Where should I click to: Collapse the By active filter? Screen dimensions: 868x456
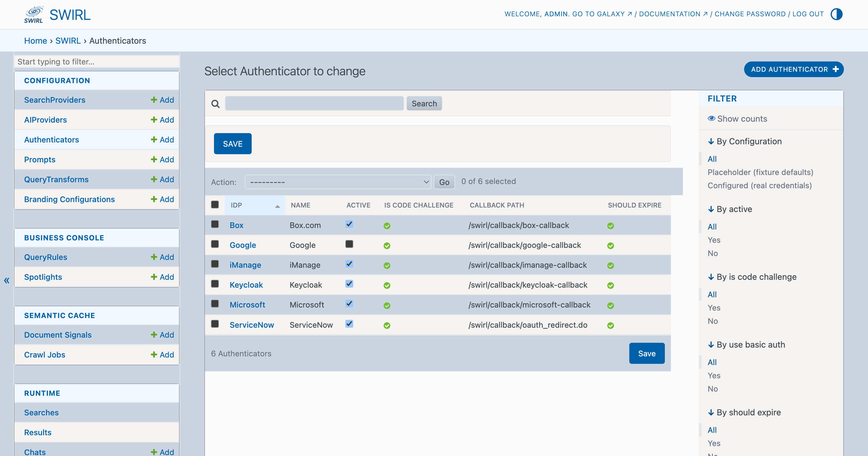(730, 209)
